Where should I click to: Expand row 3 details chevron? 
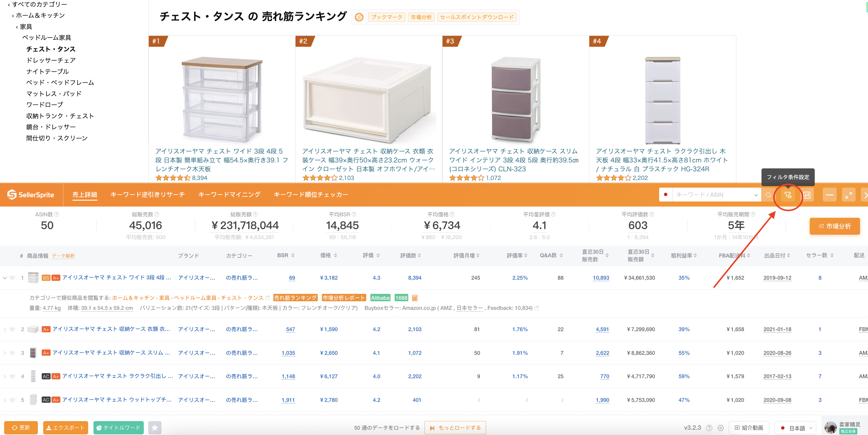click(5, 353)
